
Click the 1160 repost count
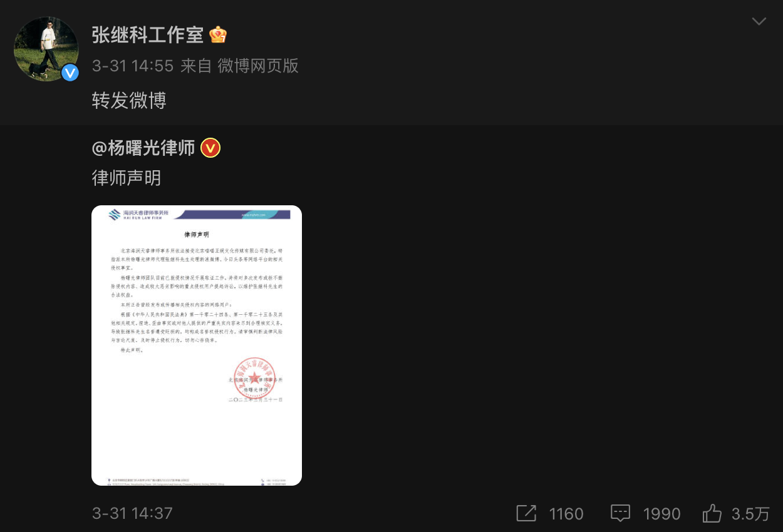pyautogui.click(x=566, y=514)
